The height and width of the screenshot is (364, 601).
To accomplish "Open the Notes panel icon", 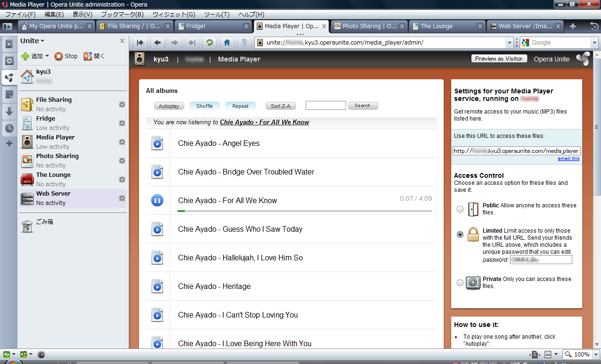I will (9, 95).
